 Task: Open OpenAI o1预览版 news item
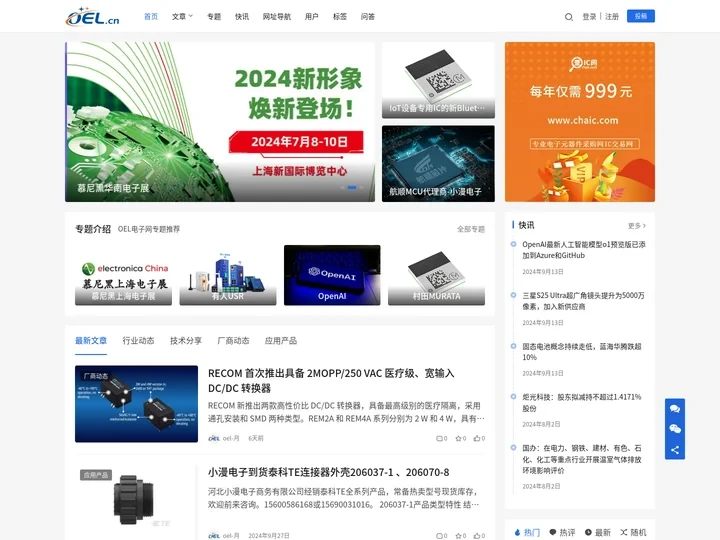(584, 250)
